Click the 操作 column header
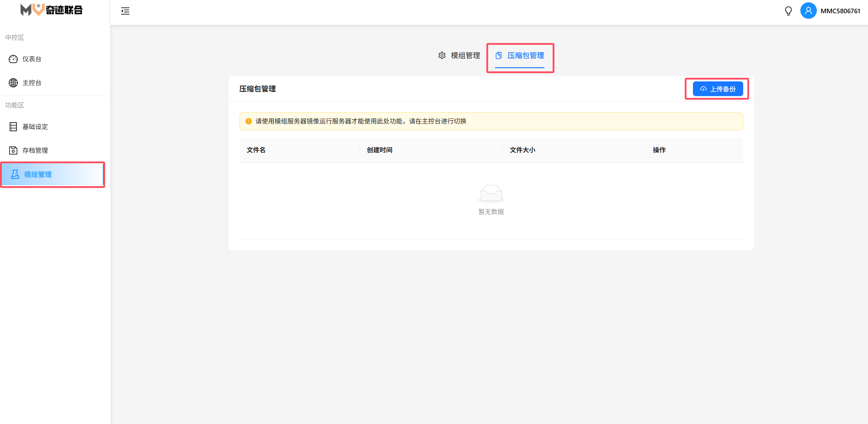 659,150
